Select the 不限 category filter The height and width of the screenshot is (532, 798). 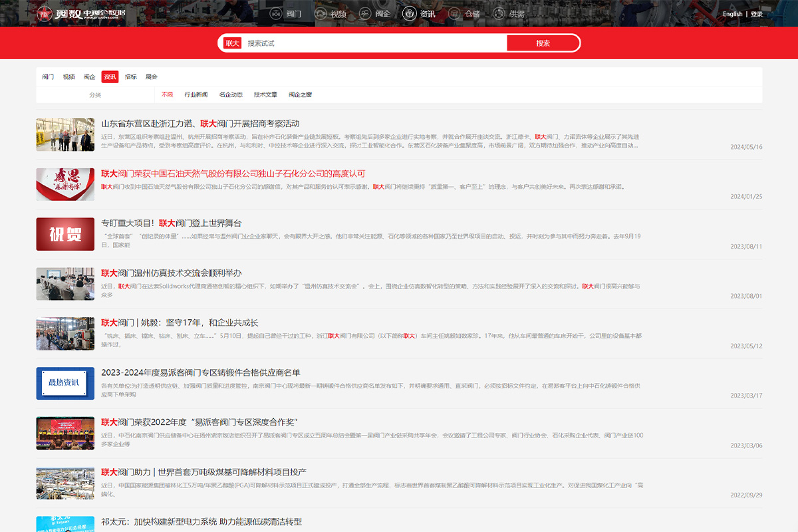click(x=167, y=95)
